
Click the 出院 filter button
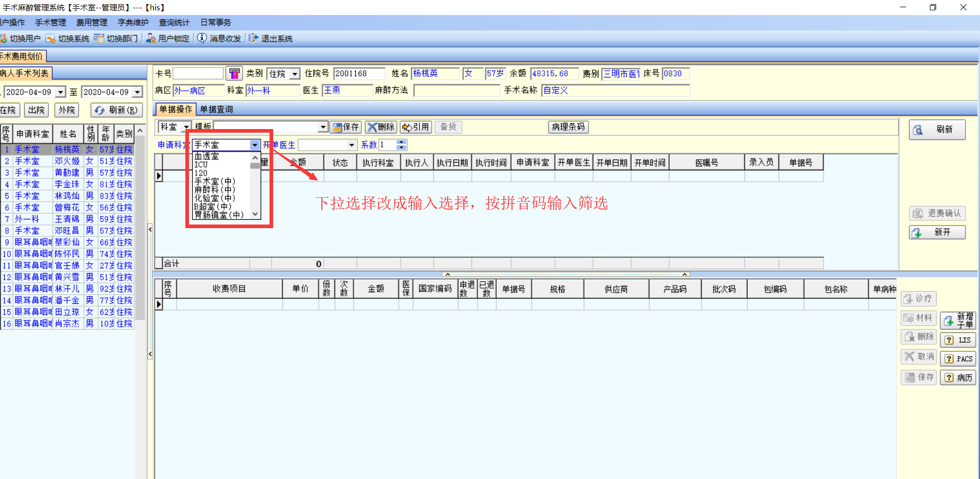37,110
